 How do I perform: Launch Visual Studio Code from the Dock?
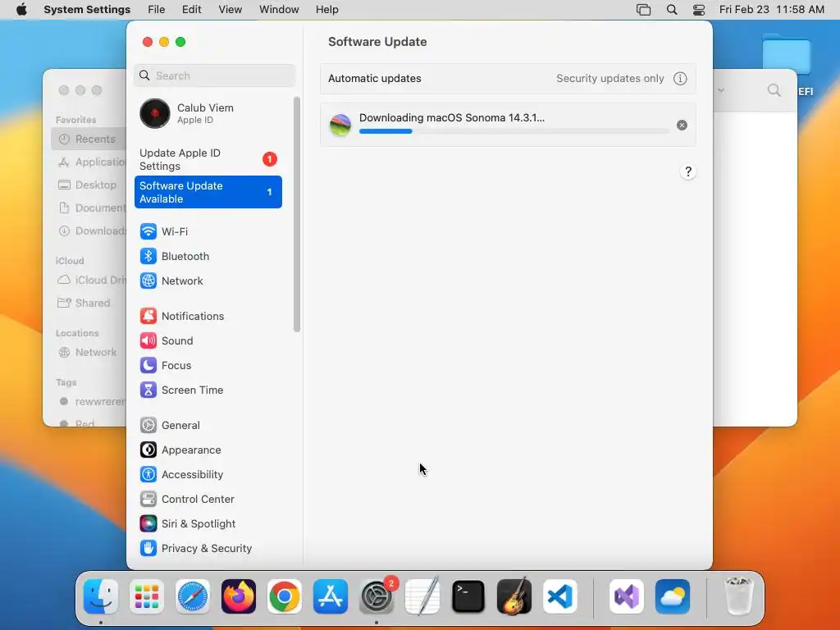point(560,596)
